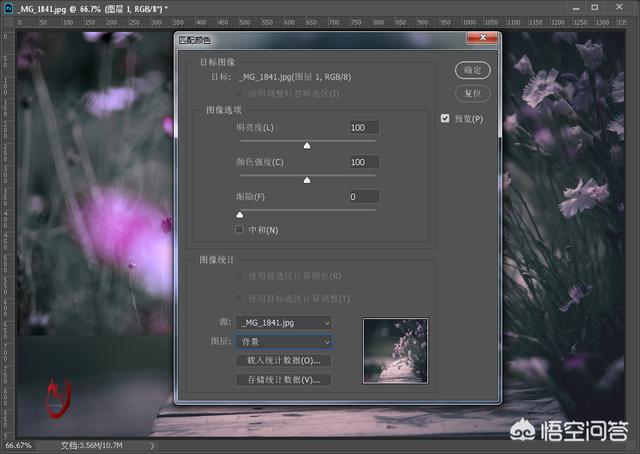Click the 明亮度(L) value field
640x454 pixels.
point(364,127)
